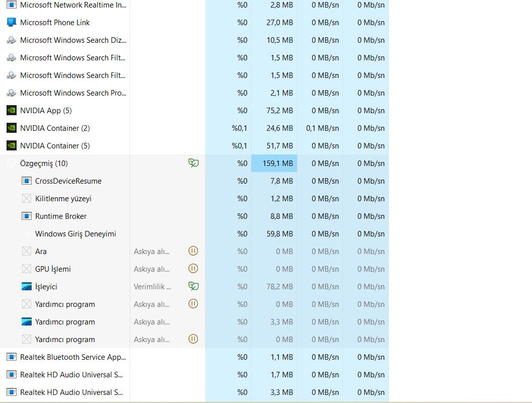Screen dimensions: 532x403
Task: Select the NVIDIA Container (2) process name
Action: point(55,128)
